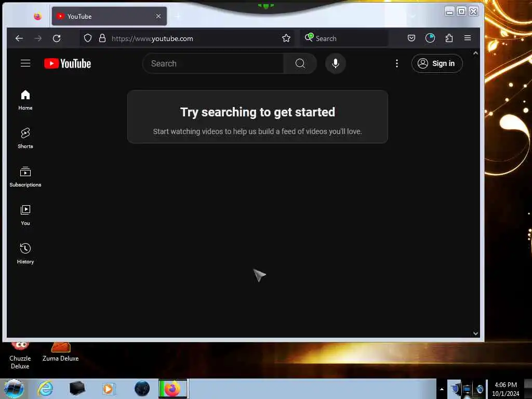Image resolution: width=532 pixels, height=399 pixels.
Task: Open the tracking protection shield icon
Action: [87, 38]
